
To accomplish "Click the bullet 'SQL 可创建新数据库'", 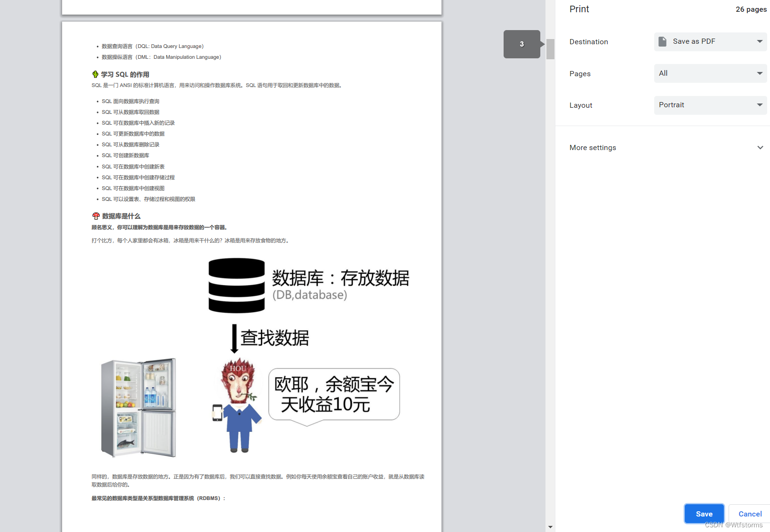I will [126, 155].
